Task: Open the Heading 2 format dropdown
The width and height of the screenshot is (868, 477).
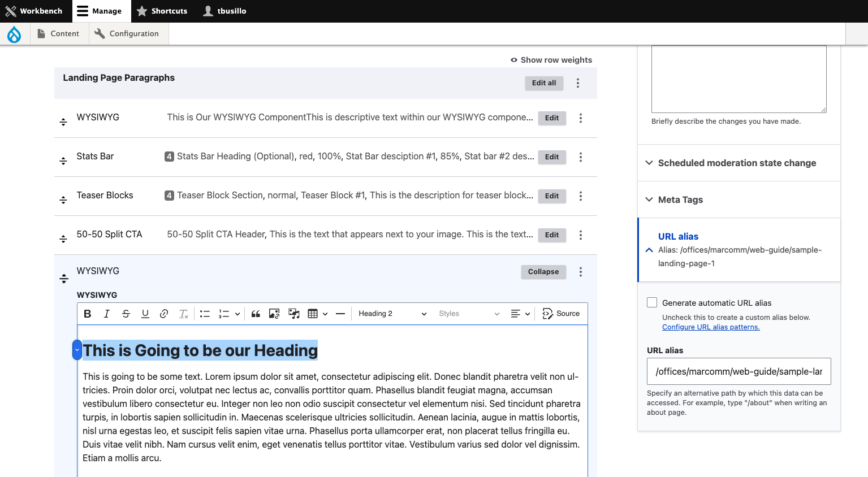Action: click(392, 314)
